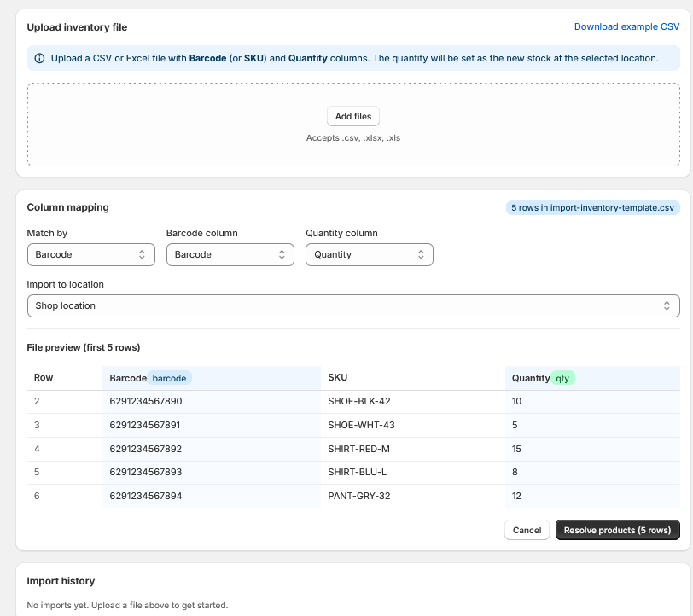Screen dimensions: 693x616
Task: Click barcode 6291234567890
Action: [146, 401]
